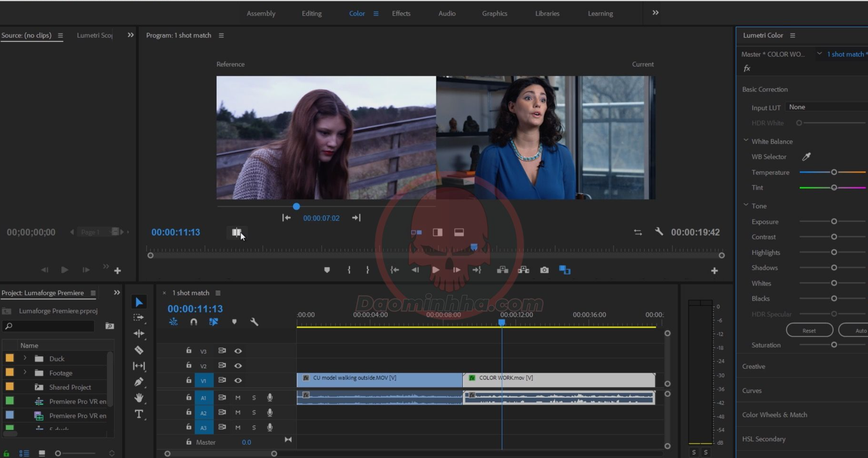Click the Comparison View button
This screenshot has width=868, height=458.
point(564,270)
